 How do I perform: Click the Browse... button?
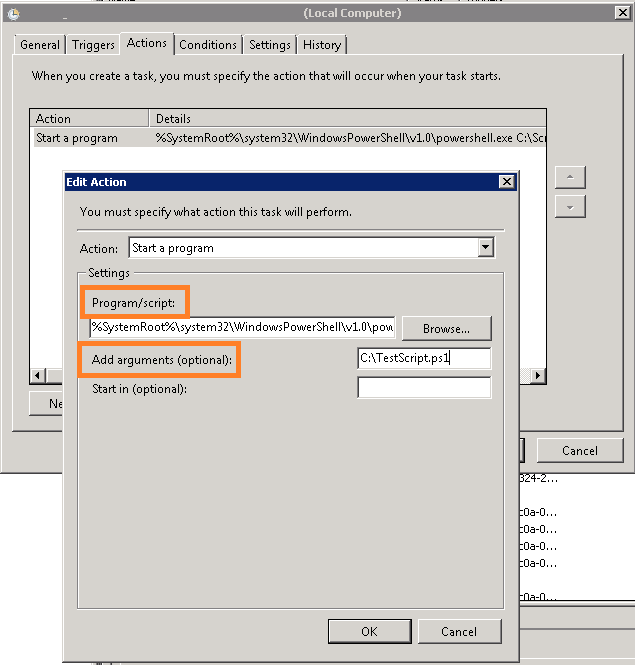coord(447,329)
